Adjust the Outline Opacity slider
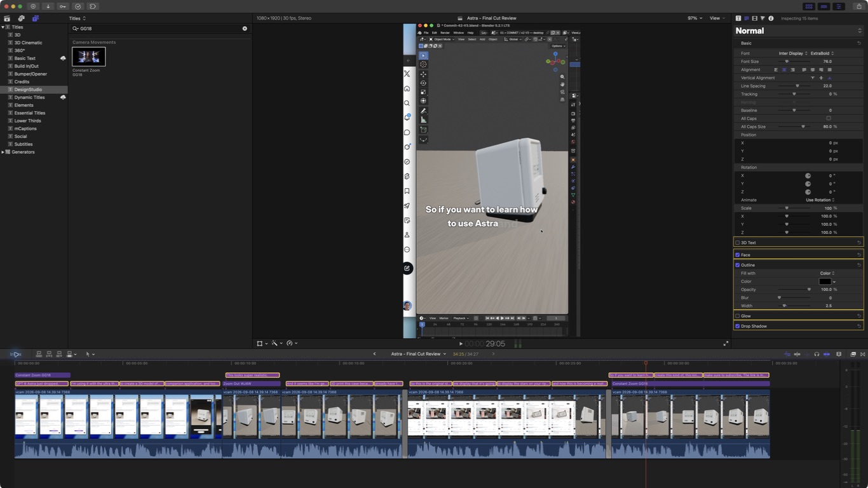The image size is (868, 488). coord(794,290)
